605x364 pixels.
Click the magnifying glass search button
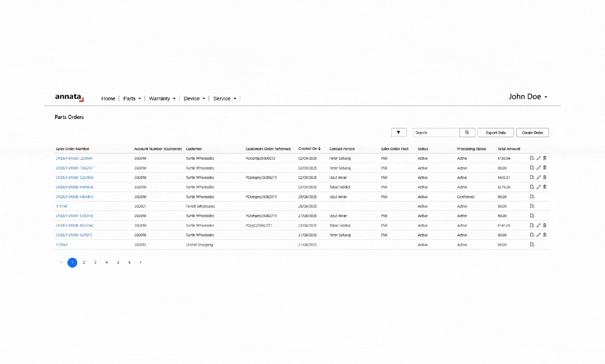pyautogui.click(x=467, y=132)
